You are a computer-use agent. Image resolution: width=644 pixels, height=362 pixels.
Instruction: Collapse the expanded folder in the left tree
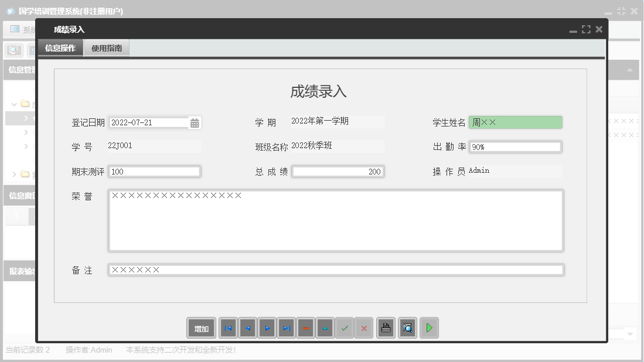click(x=14, y=104)
